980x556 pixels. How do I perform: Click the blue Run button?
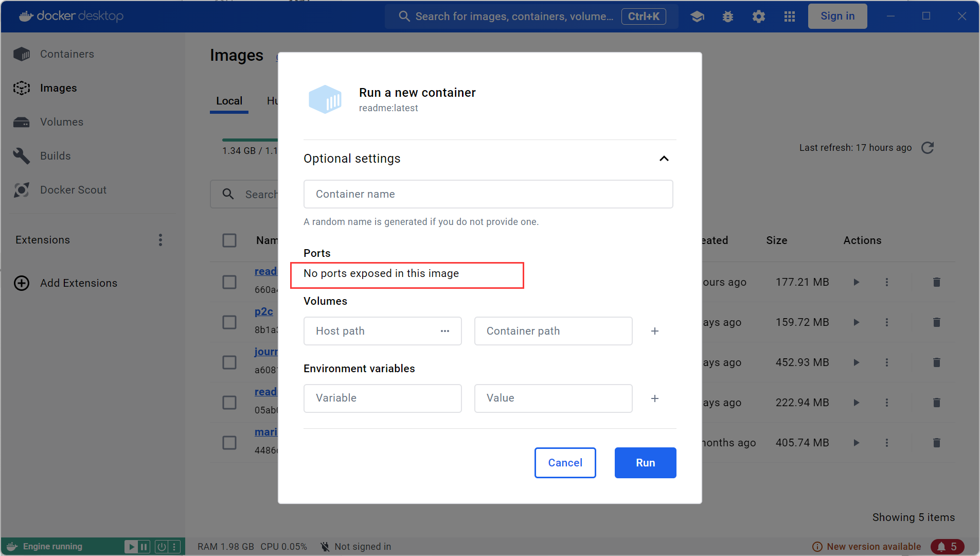645,463
